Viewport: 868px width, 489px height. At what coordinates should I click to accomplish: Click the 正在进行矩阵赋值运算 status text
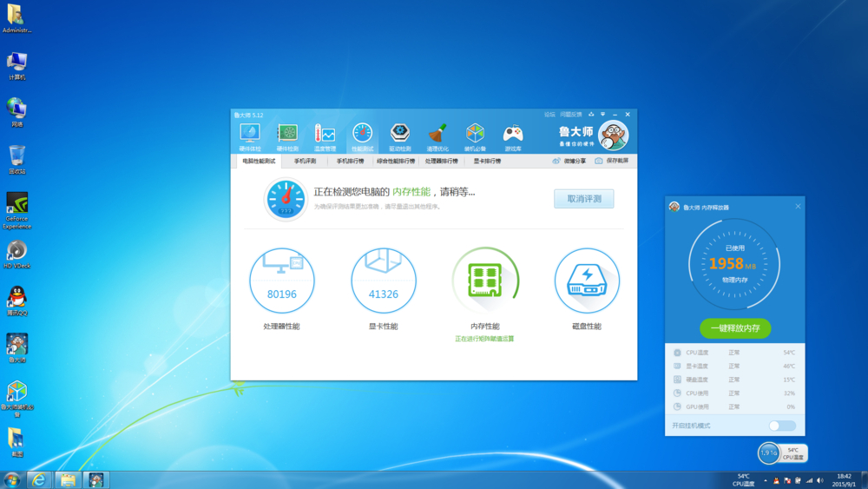click(484, 339)
